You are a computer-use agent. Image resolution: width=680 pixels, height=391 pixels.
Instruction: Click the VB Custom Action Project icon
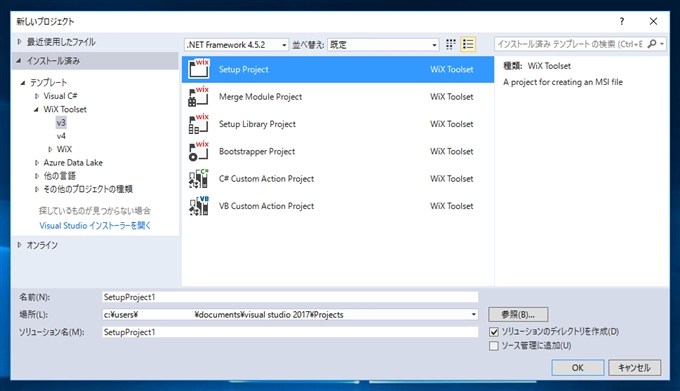199,206
